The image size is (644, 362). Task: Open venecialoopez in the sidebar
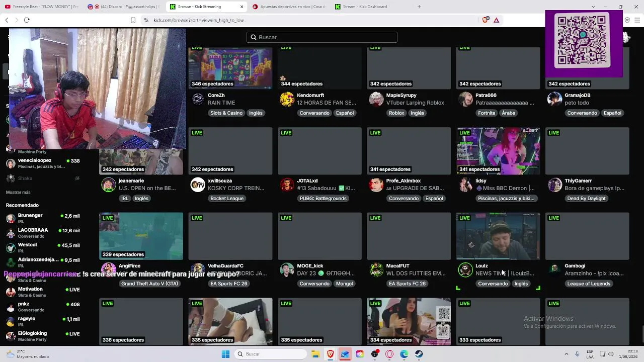tap(43, 163)
